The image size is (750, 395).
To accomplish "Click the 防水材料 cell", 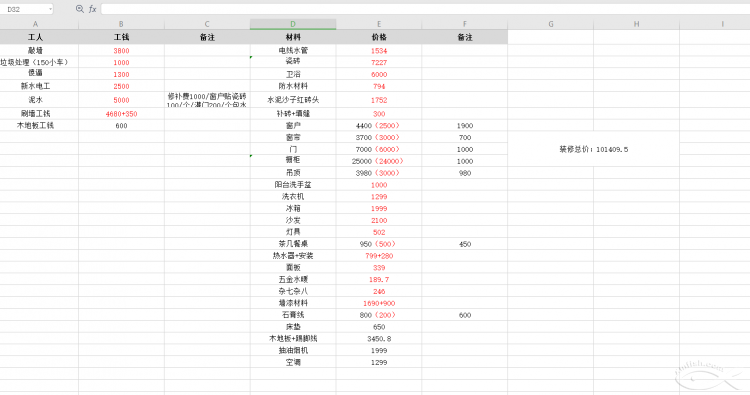I will [293, 86].
